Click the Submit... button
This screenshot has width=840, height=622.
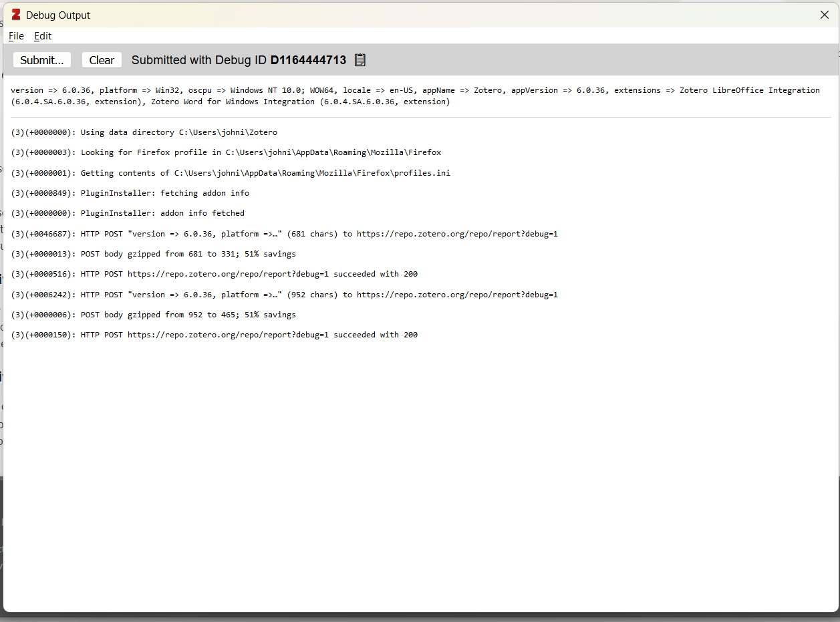[x=42, y=60]
